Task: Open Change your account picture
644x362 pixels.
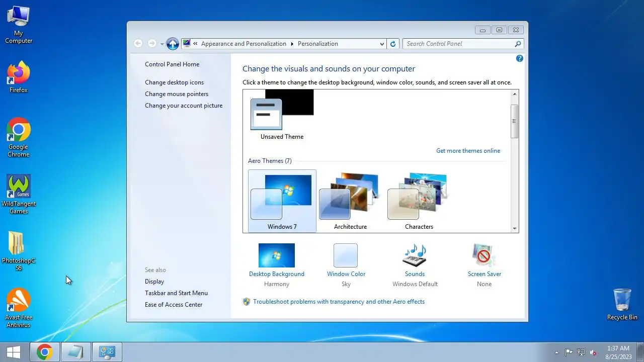Action: (184, 106)
